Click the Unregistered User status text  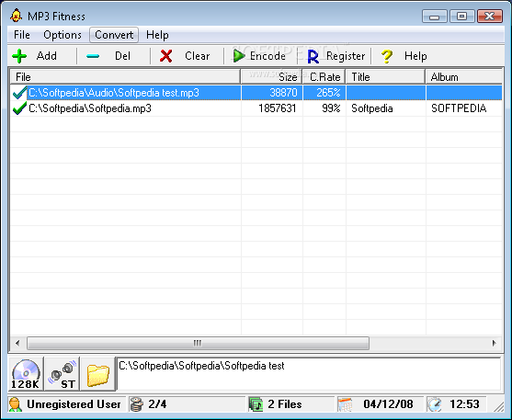point(74,404)
